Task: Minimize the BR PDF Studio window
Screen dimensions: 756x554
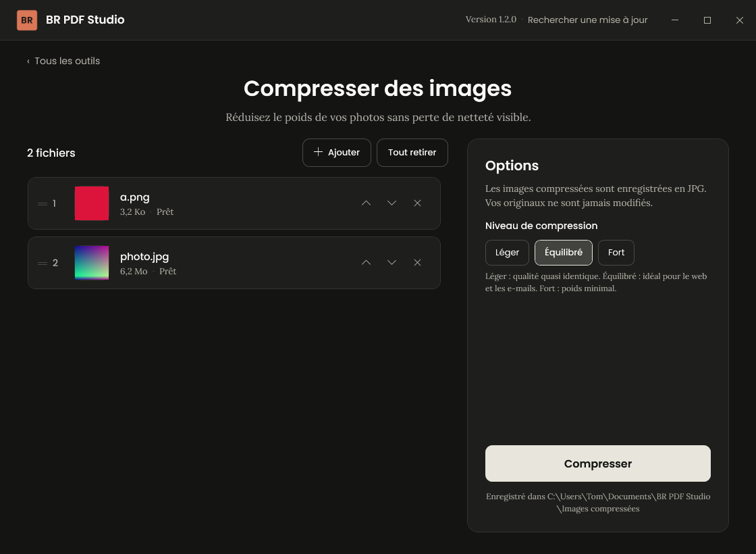Action: pos(675,20)
